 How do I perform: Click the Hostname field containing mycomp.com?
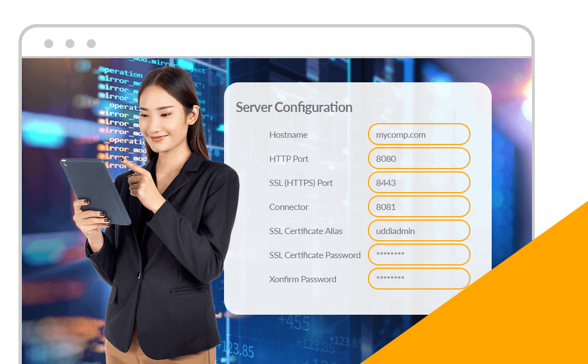pos(419,134)
